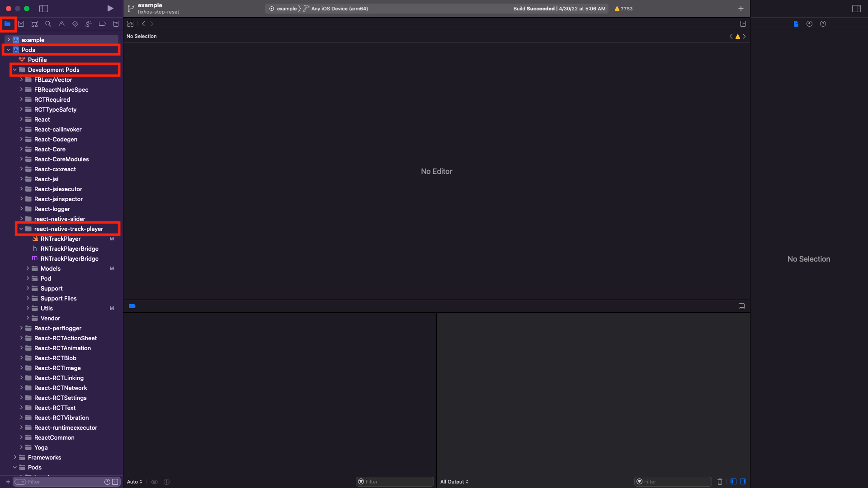
Task: Toggle Quick Look eye in debug bar
Action: (x=154, y=482)
